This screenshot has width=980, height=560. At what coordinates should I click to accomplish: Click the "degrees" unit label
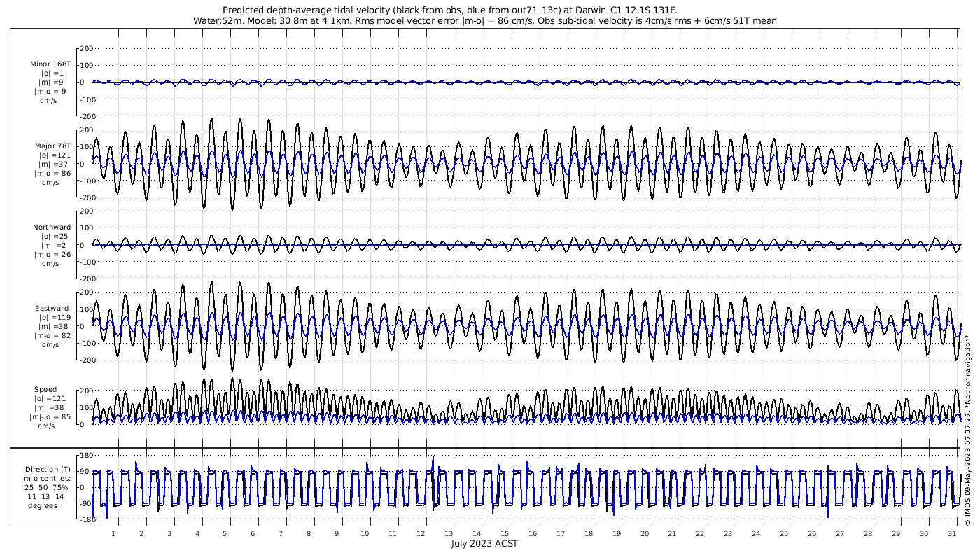tap(43, 506)
